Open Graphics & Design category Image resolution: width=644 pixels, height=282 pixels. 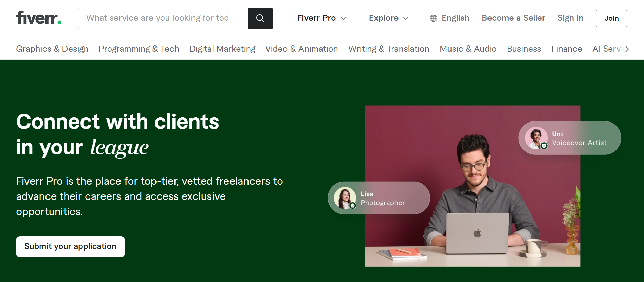[x=52, y=49]
